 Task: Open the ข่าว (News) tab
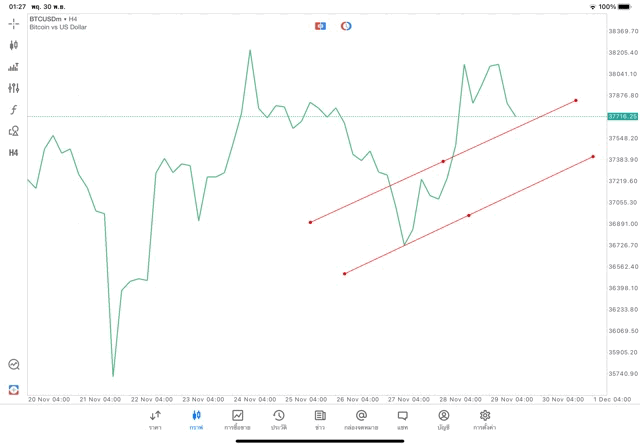(320, 419)
